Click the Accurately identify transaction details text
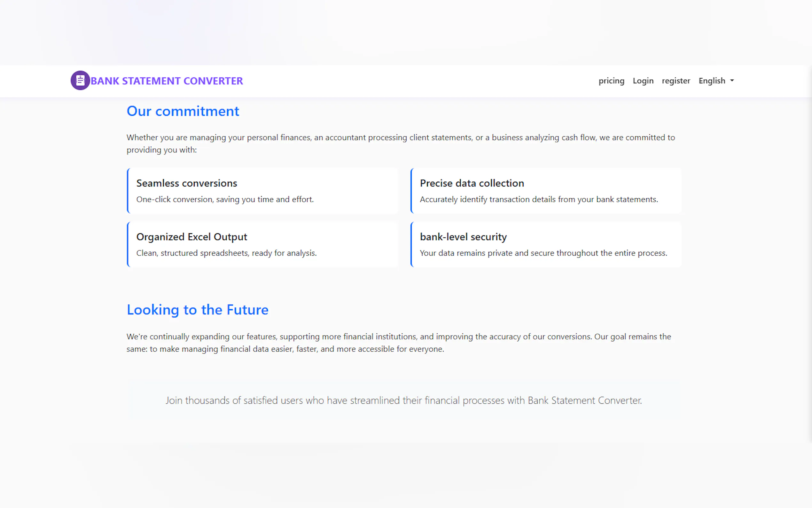Viewport: 812px width, 508px height. click(x=538, y=200)
